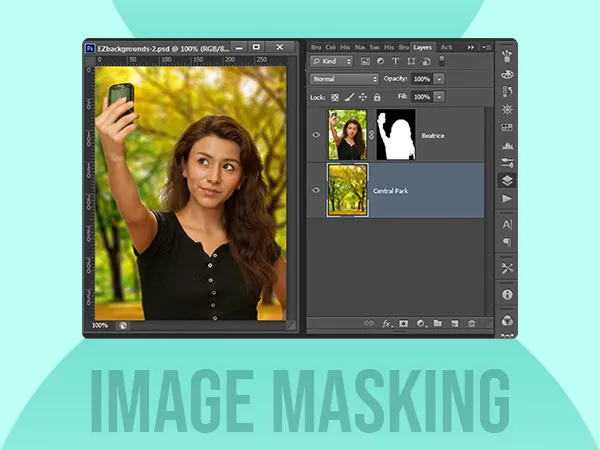Switch to the Acti panel tab
The height and width of the screenshot is (450, 600).
446,47
